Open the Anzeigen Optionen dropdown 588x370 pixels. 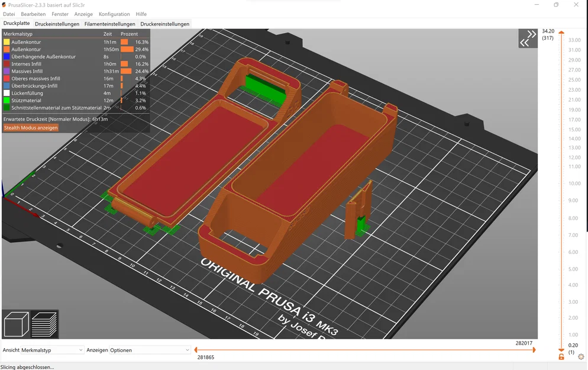pyautogui.click(x=150, y=350)
